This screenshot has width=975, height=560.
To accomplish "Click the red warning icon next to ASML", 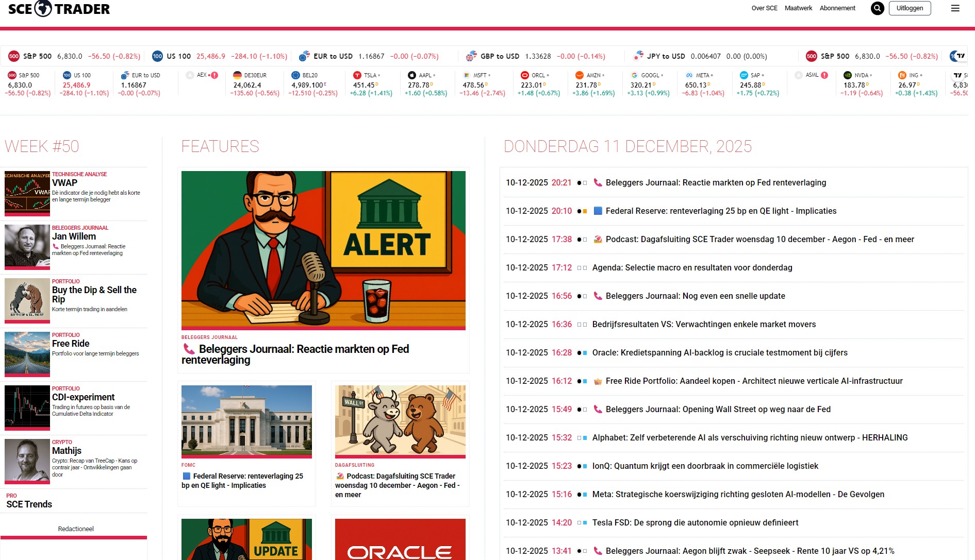I will pyautogui.click(x=824, y=75).
